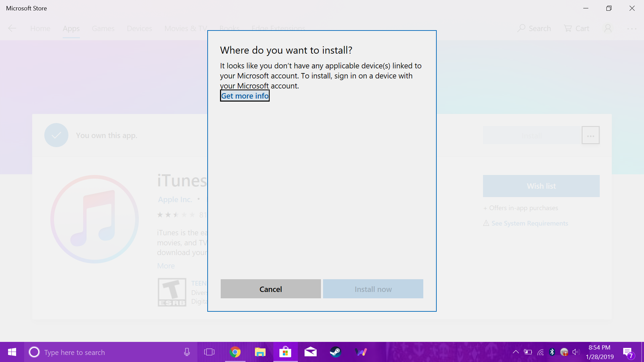The height and width of the screenshot is (362, 644).
Task: Click the iTunes app icon
Action: point(94,219)
